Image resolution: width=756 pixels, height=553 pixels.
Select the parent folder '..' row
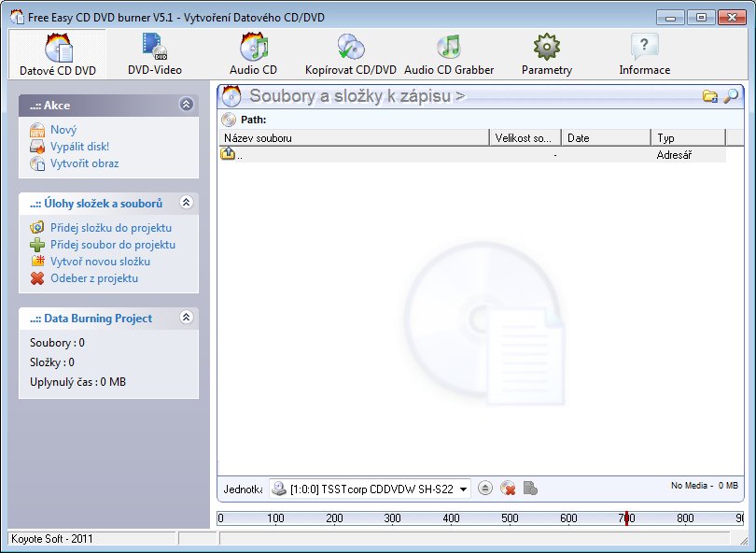point(472,155)
